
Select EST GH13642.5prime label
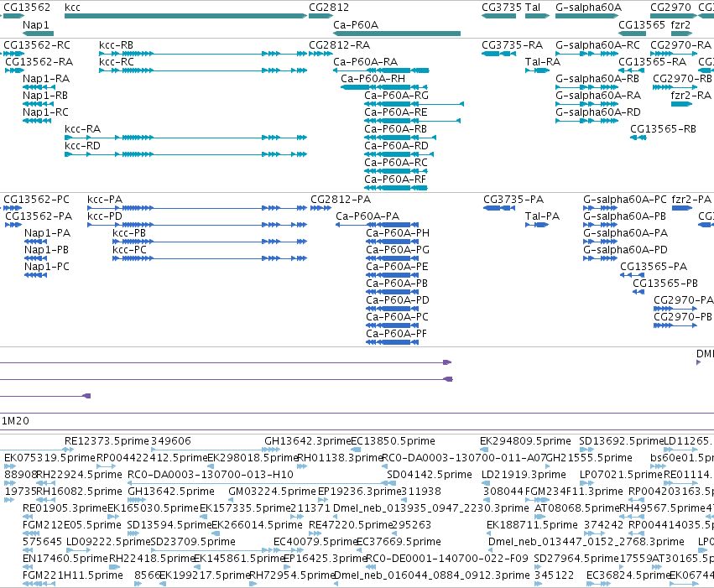coord(171,492)
